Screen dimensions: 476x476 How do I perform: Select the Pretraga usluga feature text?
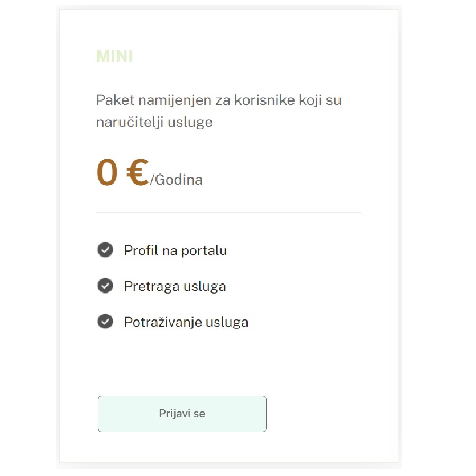[175, 286]
